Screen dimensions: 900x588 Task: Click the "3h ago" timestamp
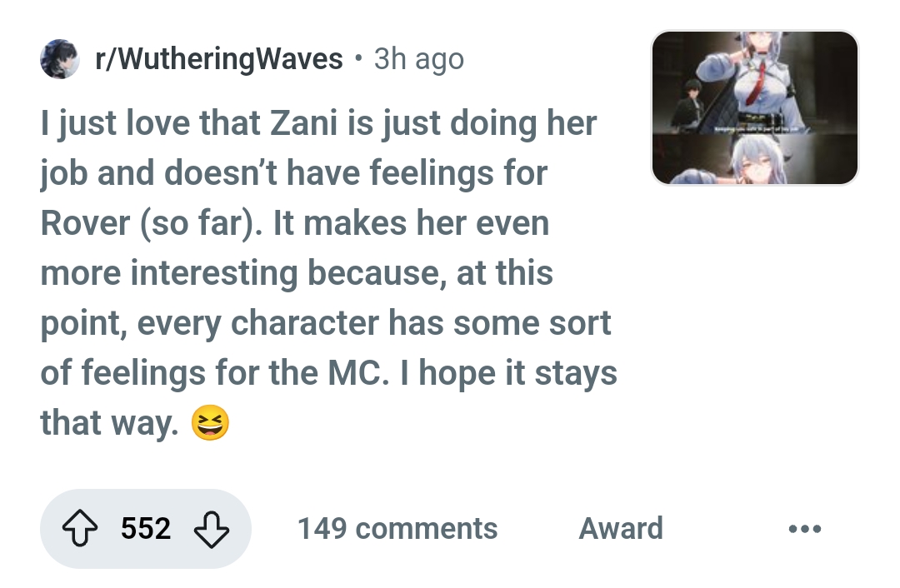tap(419, 59)
